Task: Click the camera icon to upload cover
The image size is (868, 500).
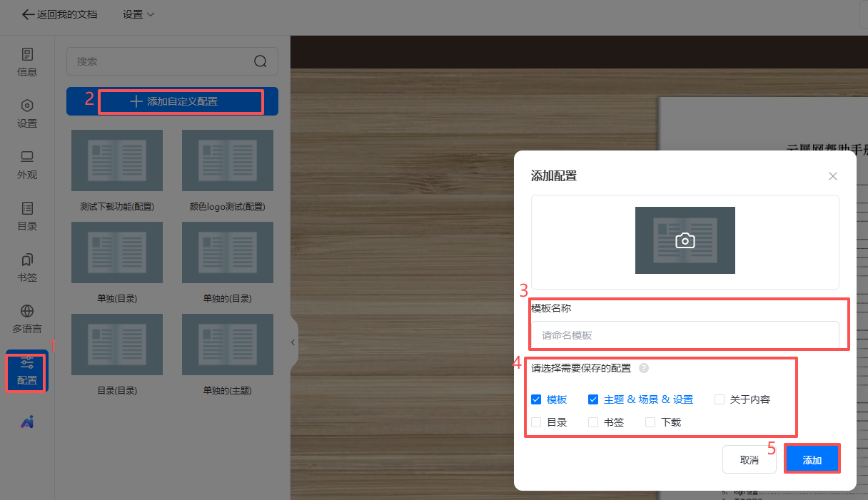Action: (685, 240)
